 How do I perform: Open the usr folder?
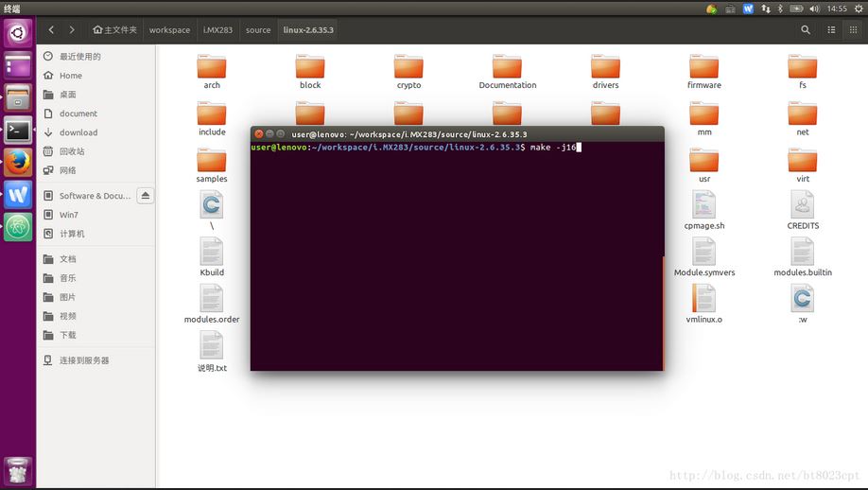(x=704, y=166)
